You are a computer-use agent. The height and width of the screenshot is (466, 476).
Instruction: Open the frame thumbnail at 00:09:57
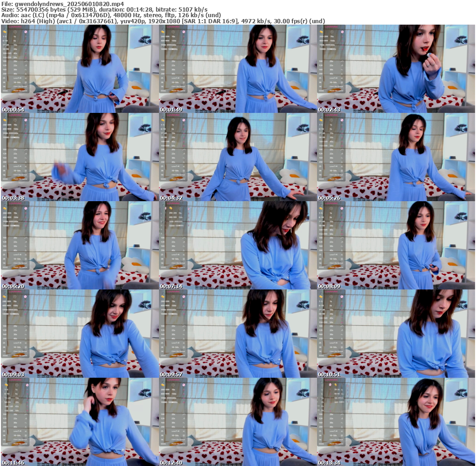click(x=238, y=334)
